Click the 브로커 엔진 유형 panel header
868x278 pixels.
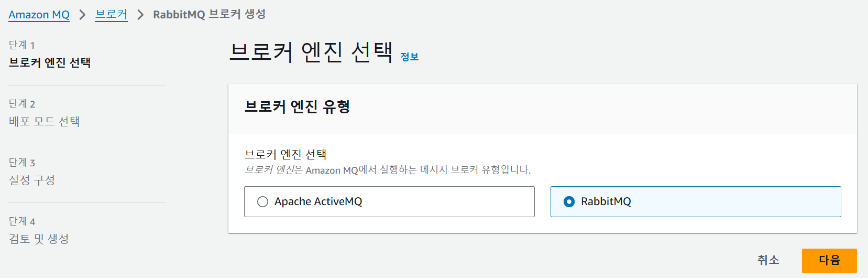[x=297, y=107]
